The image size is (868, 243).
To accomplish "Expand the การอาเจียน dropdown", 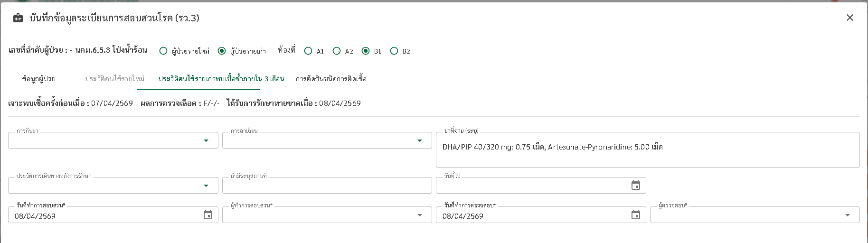I will coord(419,140).
